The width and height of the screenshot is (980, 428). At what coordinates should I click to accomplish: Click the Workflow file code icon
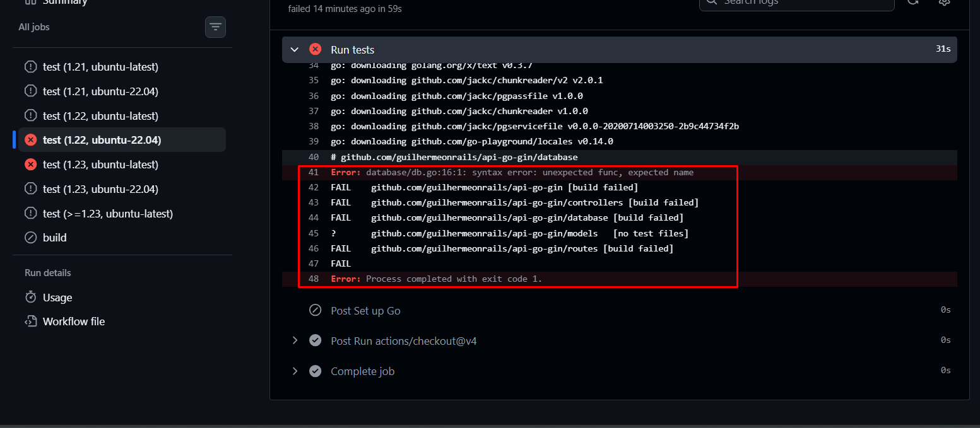(30, 321)
